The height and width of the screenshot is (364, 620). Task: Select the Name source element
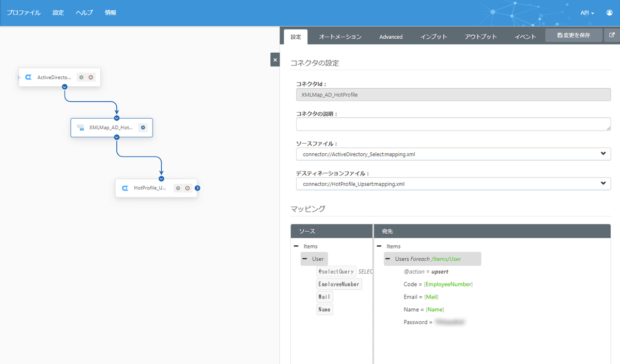pos(325,309)
